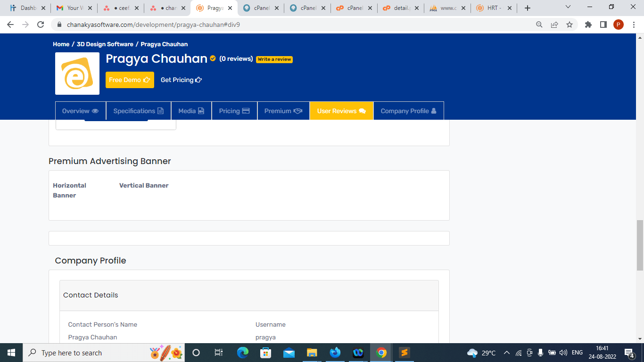Click the Chrome taskbar icon
This screenshot has height=362, width=644.
point(381,353)
